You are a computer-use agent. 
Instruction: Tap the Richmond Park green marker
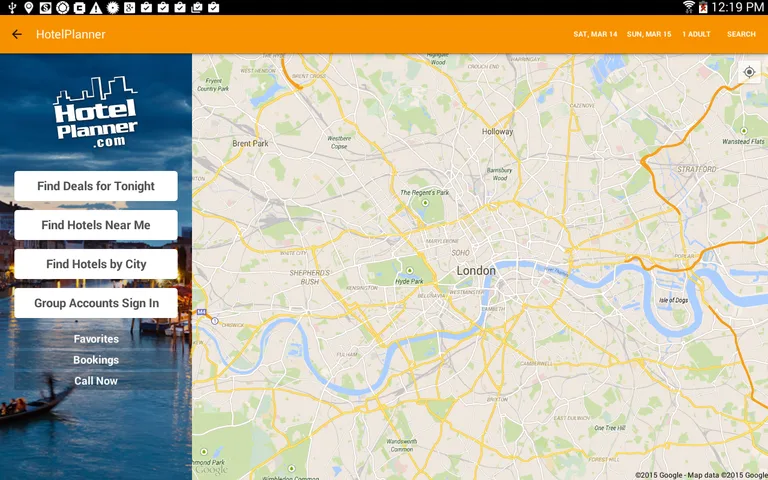tap(204, 452)
